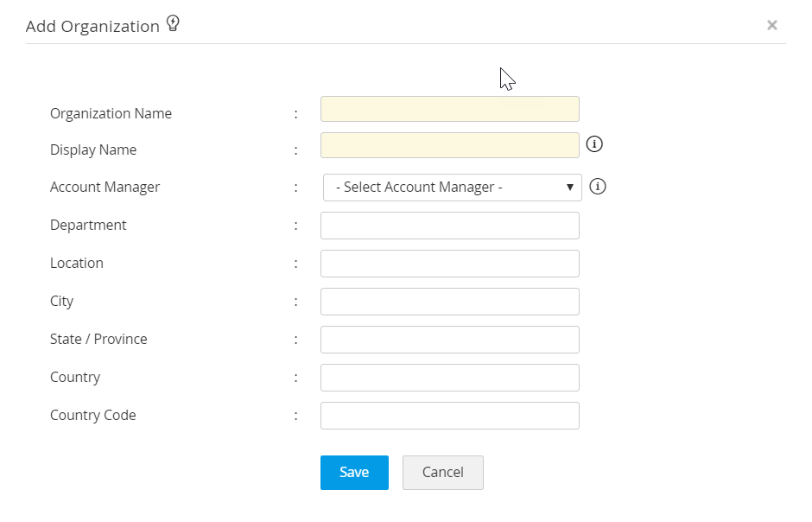Click the Location text field
The width and height of the screenshot is (812, 522).
449,264
